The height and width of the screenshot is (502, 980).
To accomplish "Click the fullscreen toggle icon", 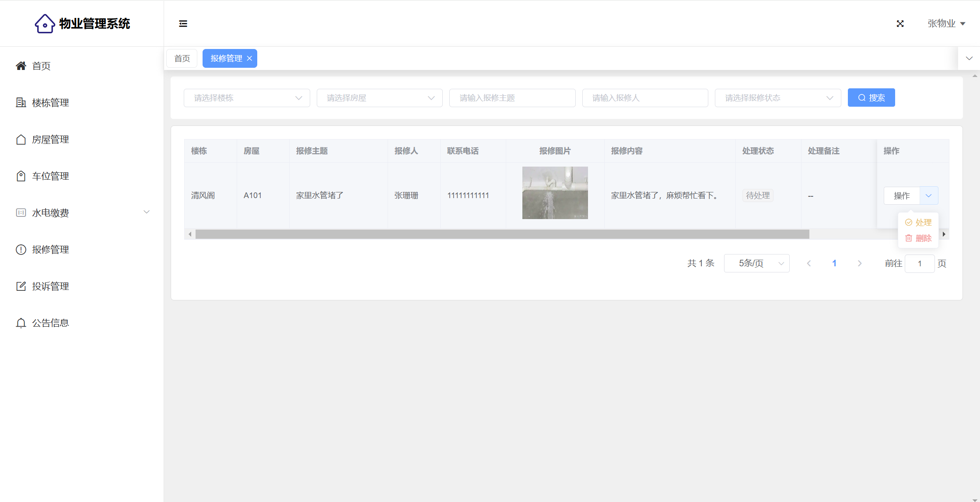I will click(900, 24).
